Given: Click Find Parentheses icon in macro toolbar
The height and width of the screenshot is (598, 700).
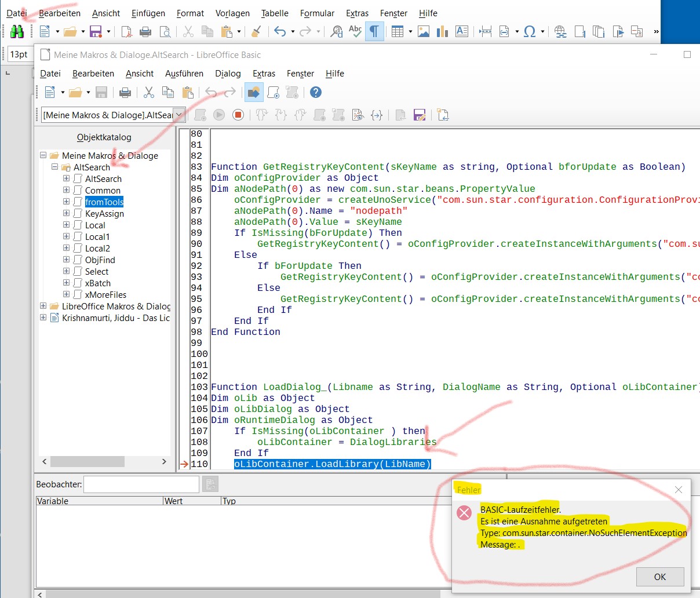Looking at the screenshot, I should pos(377,115).
